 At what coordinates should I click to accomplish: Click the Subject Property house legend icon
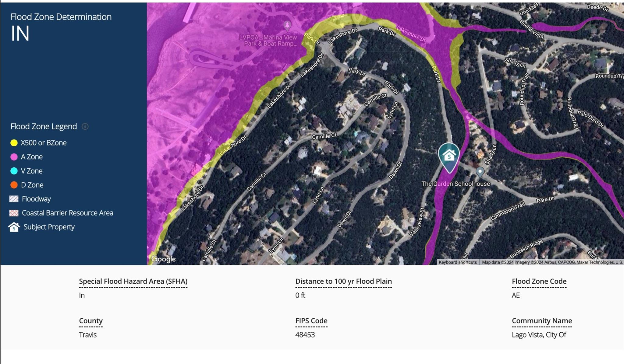click(x=14, y=227)
